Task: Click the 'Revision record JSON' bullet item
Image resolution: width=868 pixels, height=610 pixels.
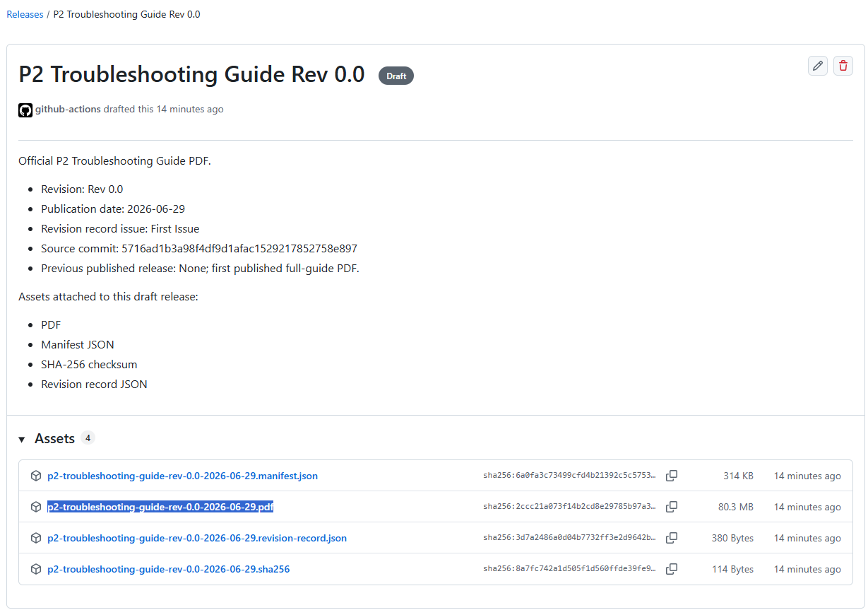Action: coord(94,385)
